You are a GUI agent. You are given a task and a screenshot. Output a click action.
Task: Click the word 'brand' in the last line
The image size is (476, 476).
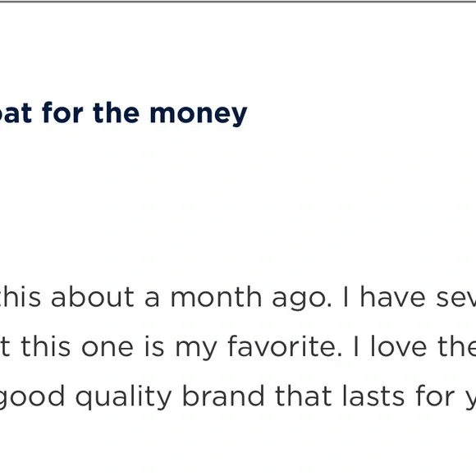click(x=223, y=396)
